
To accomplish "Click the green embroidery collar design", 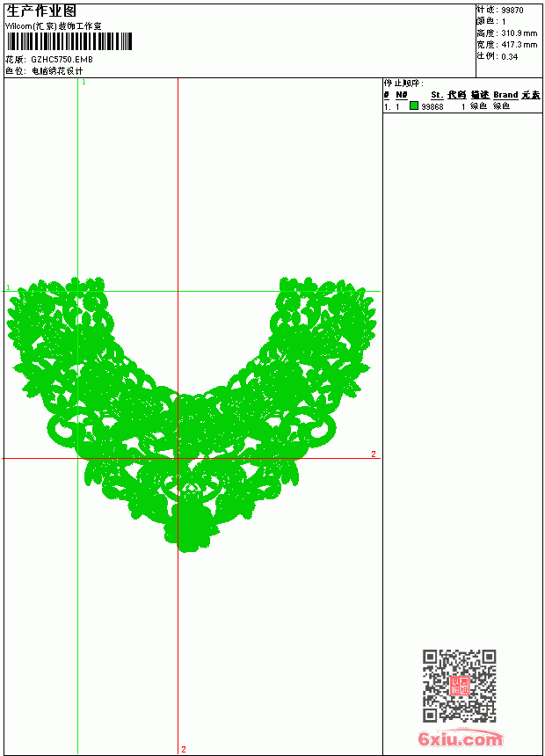I will click(x=191, y=414).
